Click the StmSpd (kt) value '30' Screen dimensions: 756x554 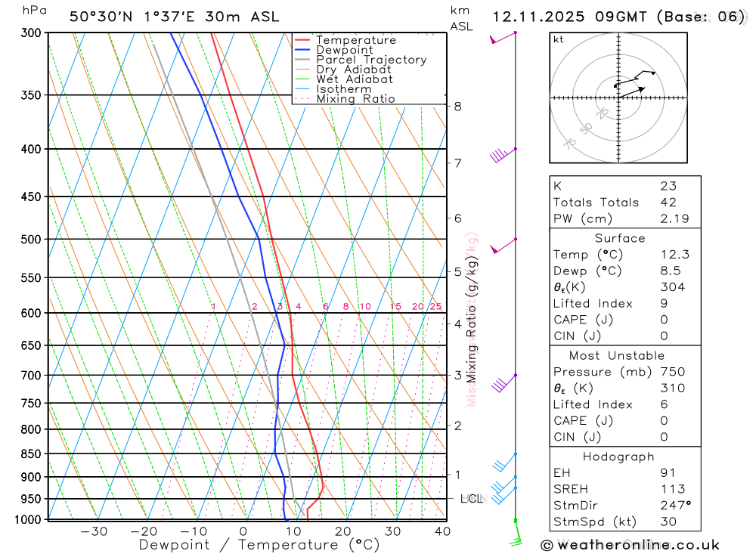pos(668,522)
